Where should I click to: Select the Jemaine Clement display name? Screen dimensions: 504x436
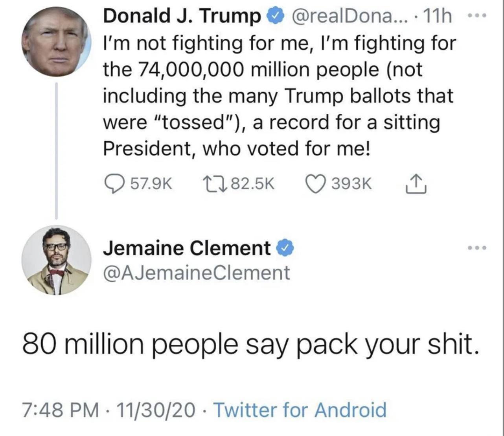pyautogui.click(x=185, y=248)
